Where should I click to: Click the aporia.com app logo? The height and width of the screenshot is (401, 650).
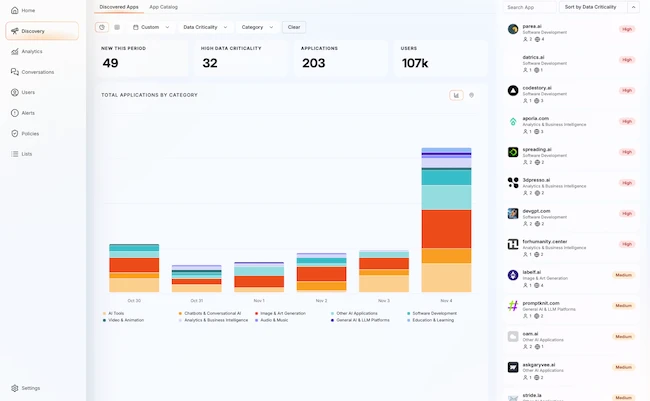pos(513,122)
